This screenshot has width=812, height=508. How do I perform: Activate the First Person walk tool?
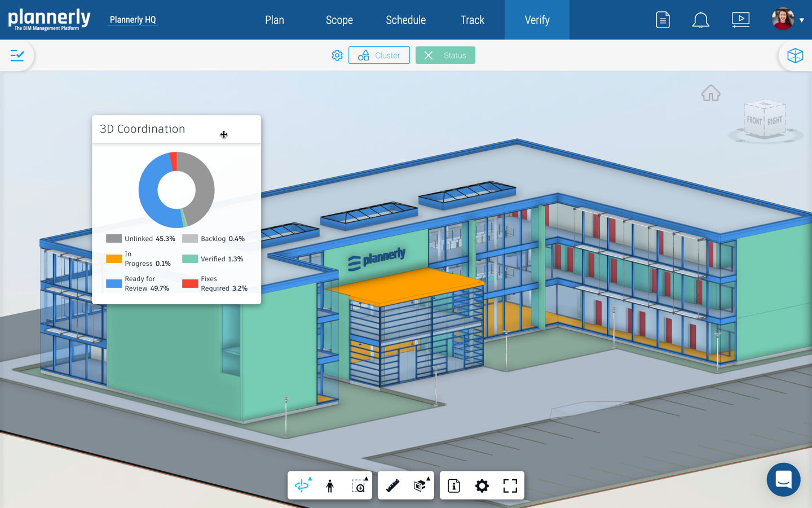pos(330,485)
